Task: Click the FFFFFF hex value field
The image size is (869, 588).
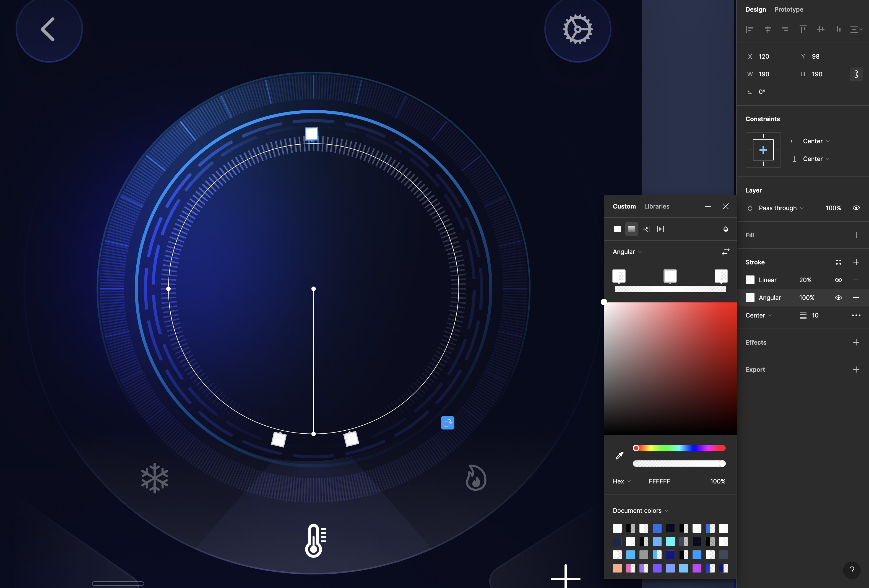Action: [x=660, y=482]
